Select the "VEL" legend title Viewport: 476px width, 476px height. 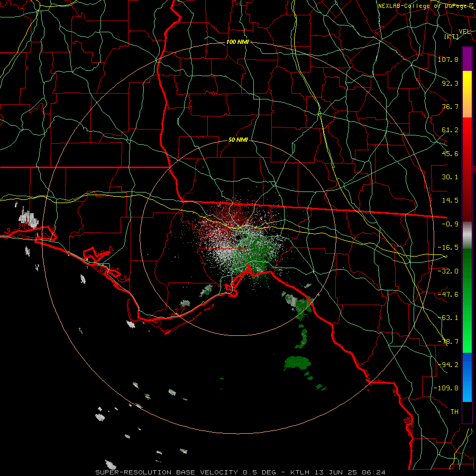coord(465,32)
